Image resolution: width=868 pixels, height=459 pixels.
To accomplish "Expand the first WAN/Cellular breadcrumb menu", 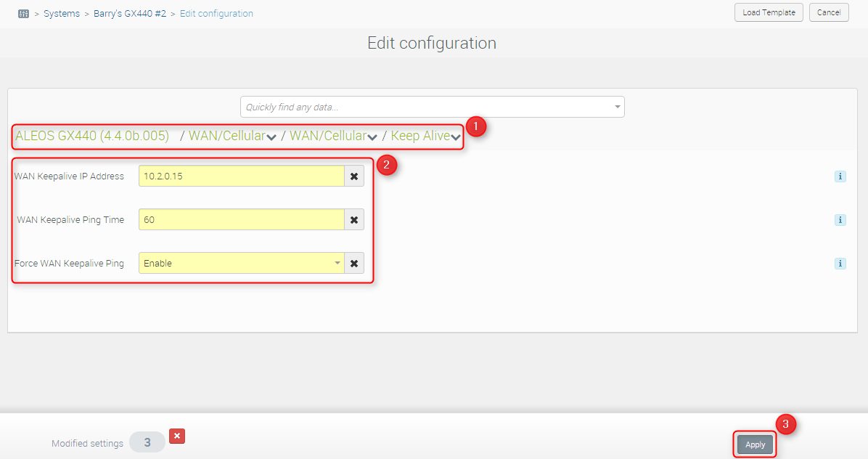I will click(271, 137).
